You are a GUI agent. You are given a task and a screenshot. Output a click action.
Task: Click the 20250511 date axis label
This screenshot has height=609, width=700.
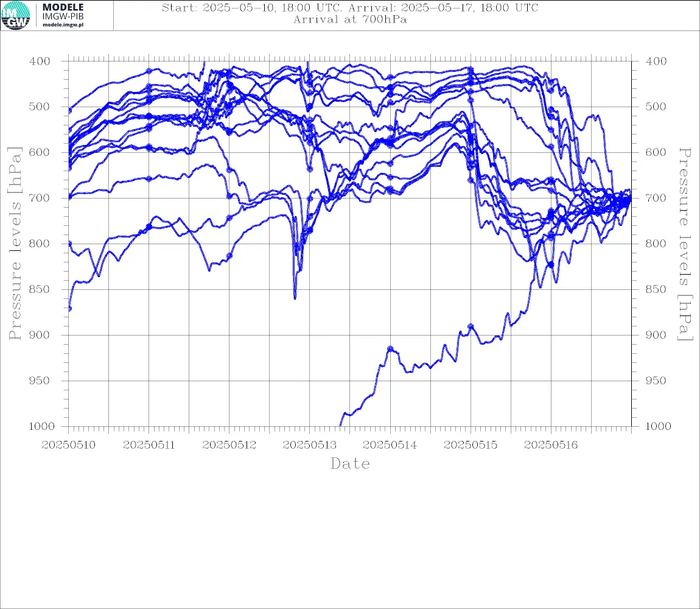coord(149,445)
